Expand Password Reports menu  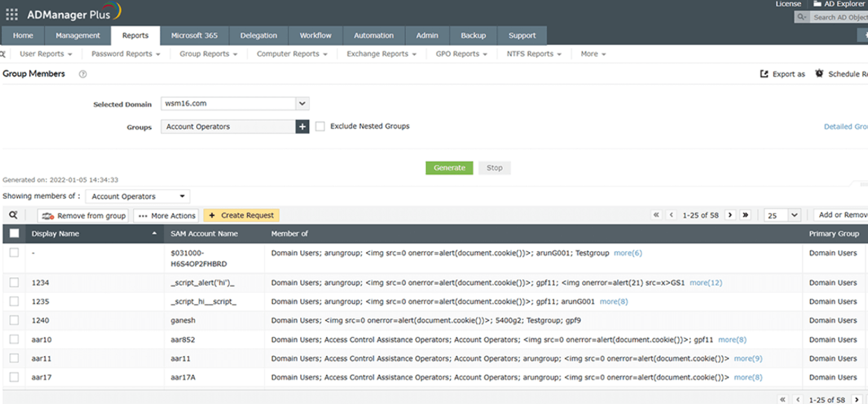coord(125,54)
